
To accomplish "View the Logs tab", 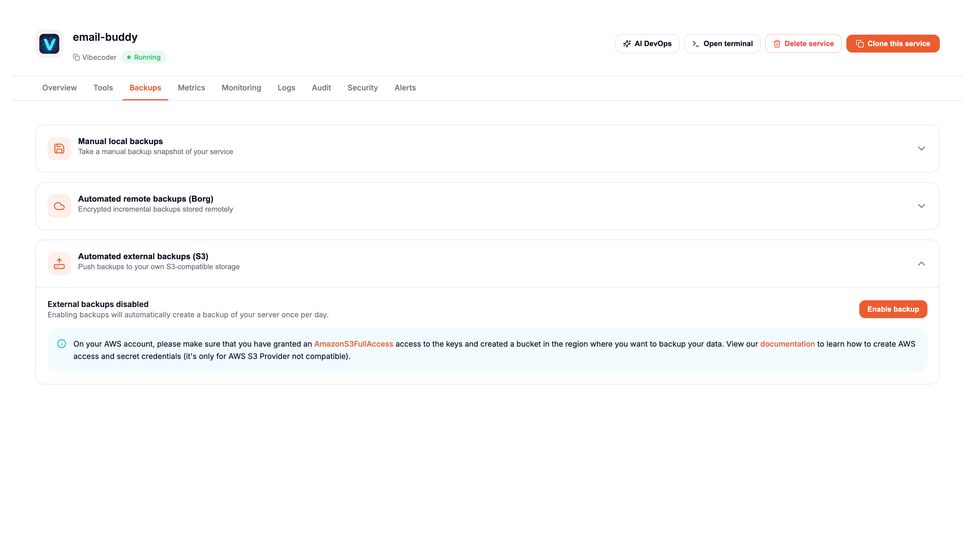I will point(286,88).
